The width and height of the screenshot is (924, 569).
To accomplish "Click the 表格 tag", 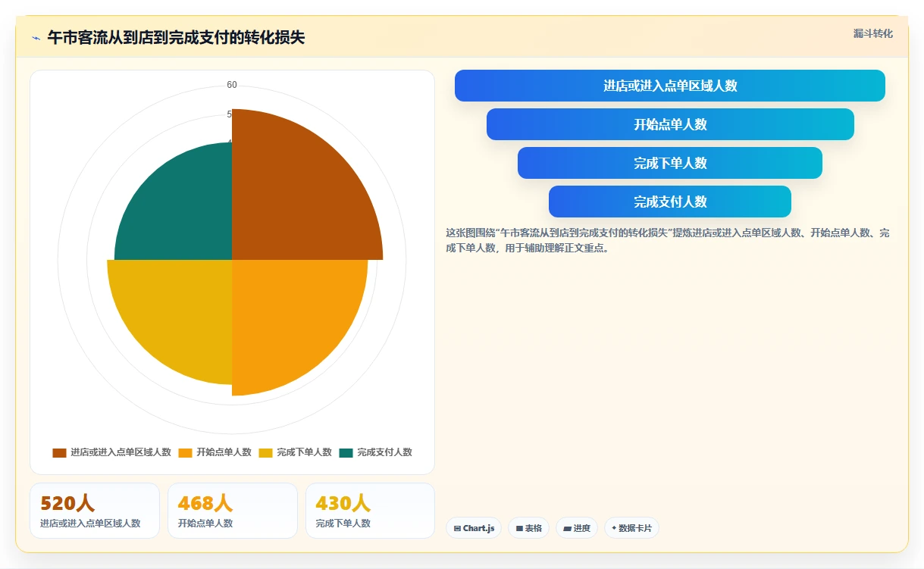I will (529, 528).
